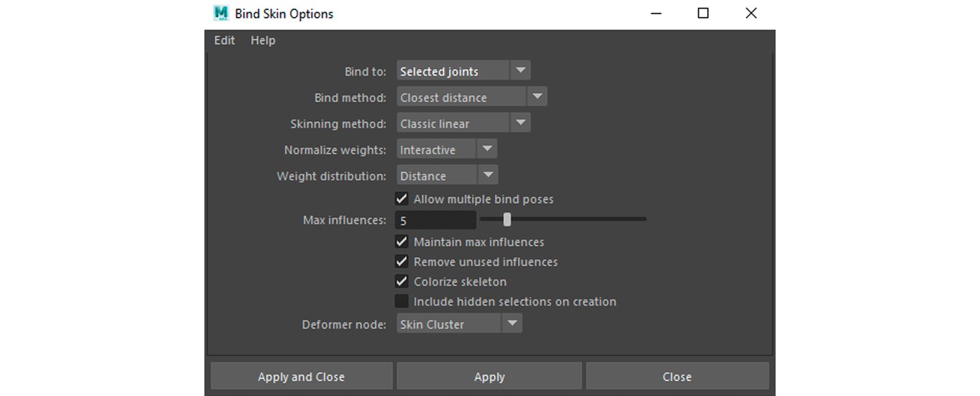The height and width of the screenshot is (396, 980).
Task: Toggle Remove unused influences checkbox
Action: pyautogui.click(x=402, y=262)
